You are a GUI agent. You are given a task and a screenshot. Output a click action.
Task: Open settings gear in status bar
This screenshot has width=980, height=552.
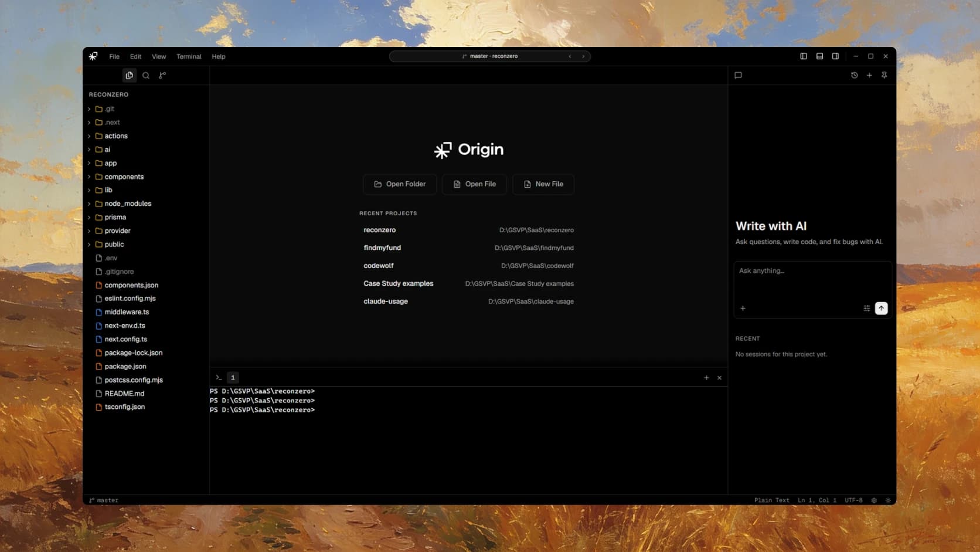click(874, 500)
